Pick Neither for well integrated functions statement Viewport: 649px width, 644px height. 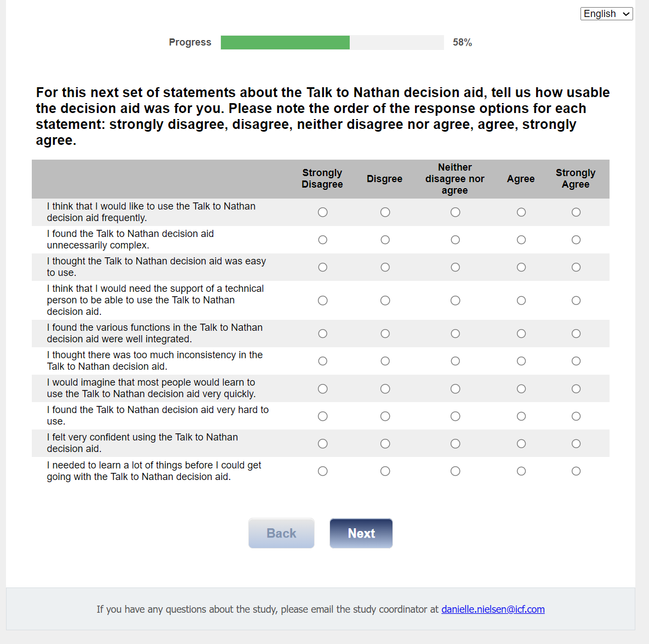pos(456,334)
